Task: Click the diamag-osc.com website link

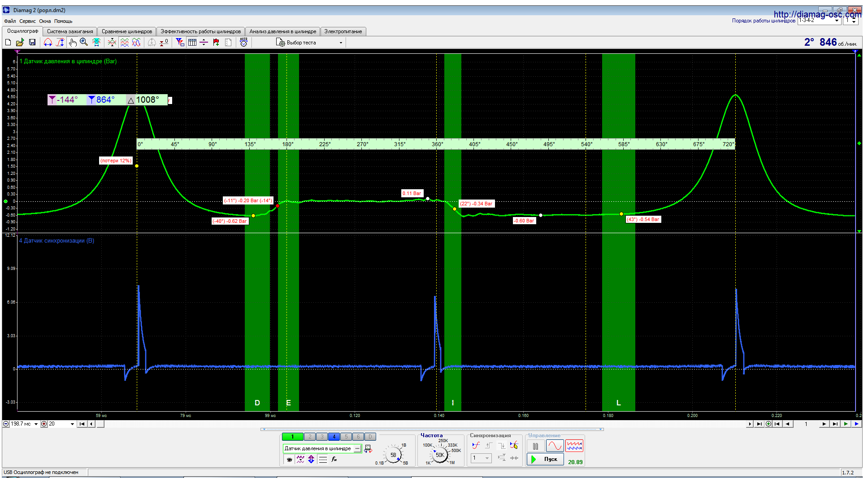Action: (x=817, y=14)
